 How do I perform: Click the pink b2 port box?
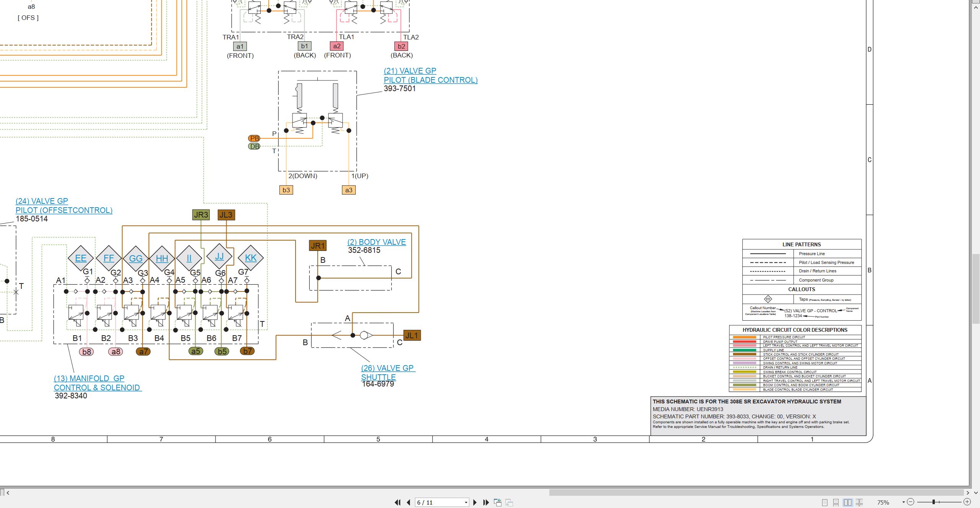401,46
